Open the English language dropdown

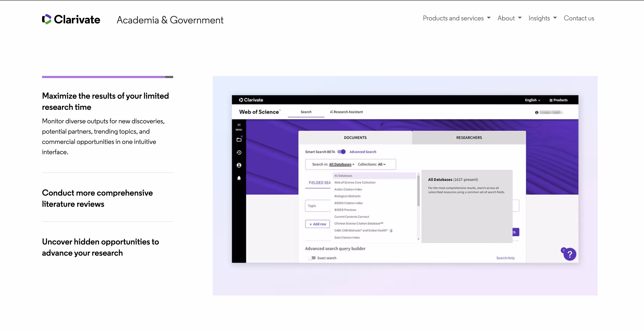[532, 100]
